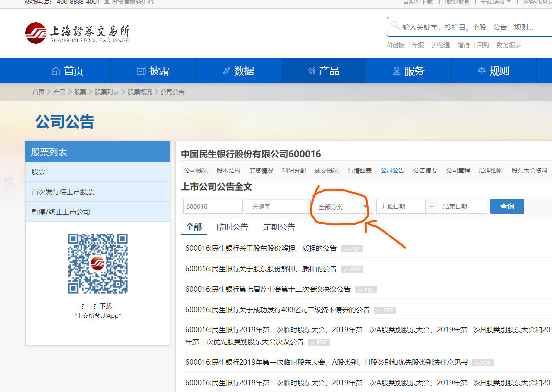
Task: Click the 沪伦通 quick search link
Action: point(441,45)
